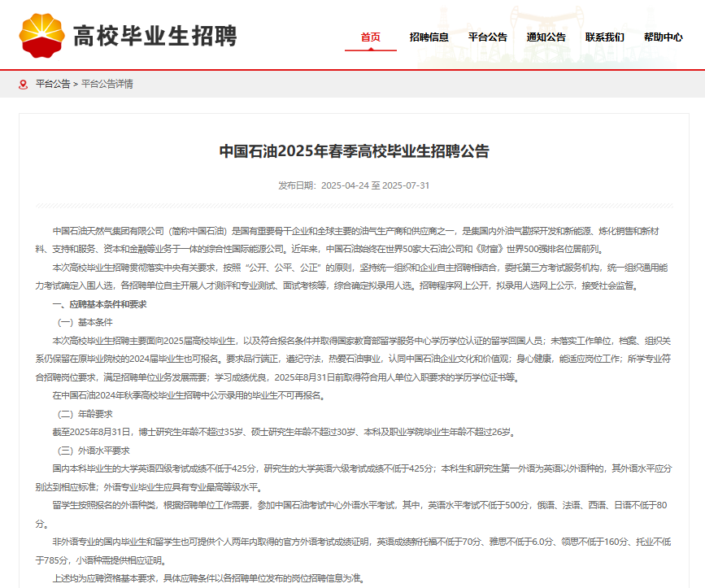Click sentence 截至2025年8月31日 age requirement
The width and height of the screenshot is (705, 588).
[284, 432]
